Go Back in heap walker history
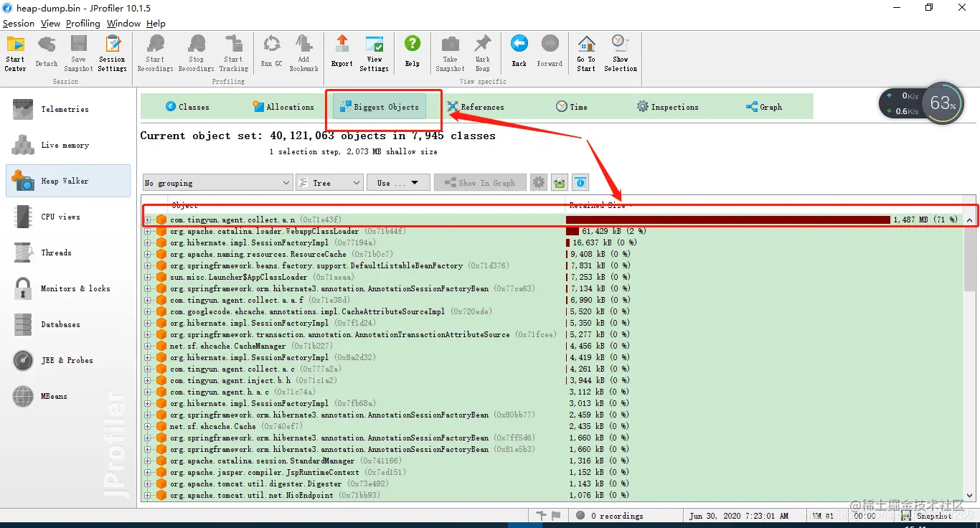The width and height of the screenshot is (980, 528). pyautogui.click(x=519, y=52)
